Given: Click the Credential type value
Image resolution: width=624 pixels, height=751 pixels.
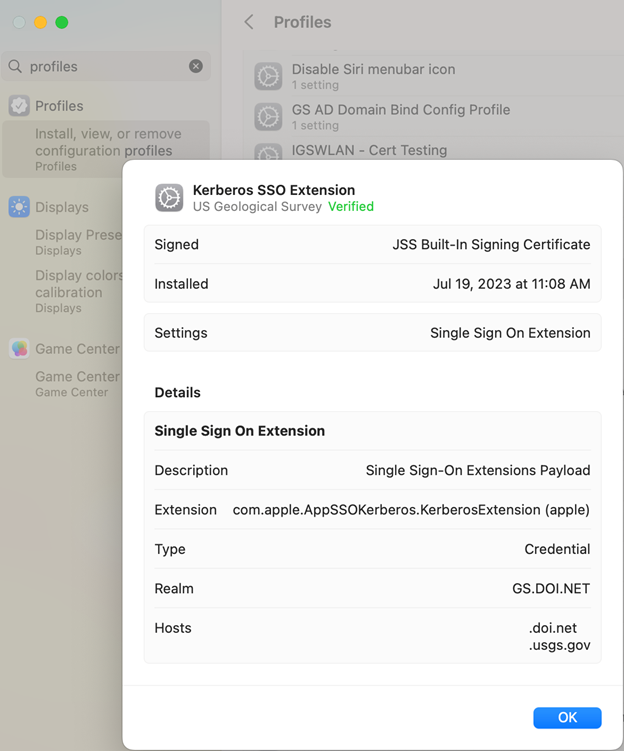Looking at the screenshot, I should pyautogui.click(x=557, y=549).
